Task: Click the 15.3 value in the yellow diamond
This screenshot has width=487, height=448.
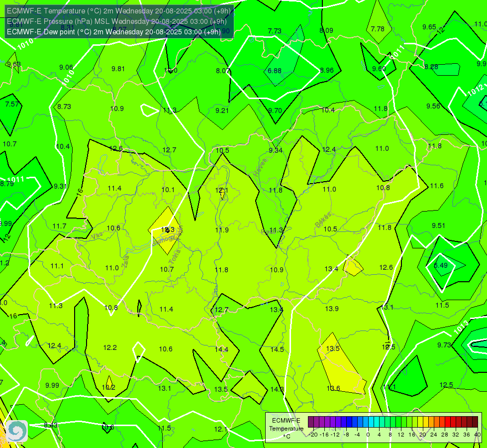Action: click(x=168, y=230)
